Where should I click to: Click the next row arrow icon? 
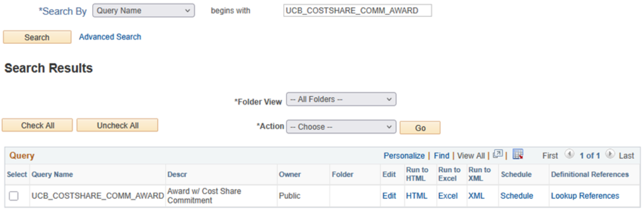tap(610, 155)
